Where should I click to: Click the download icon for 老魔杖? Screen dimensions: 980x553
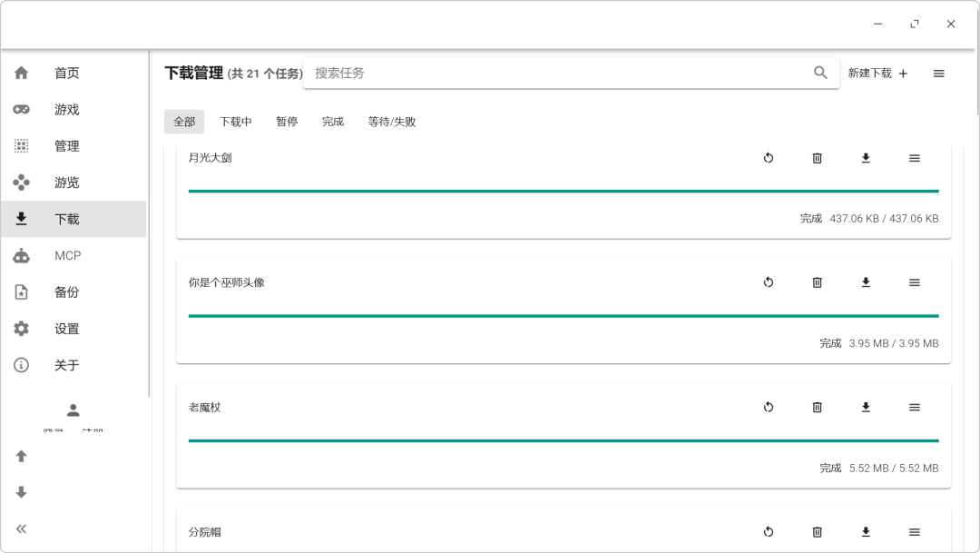point(866,407)
